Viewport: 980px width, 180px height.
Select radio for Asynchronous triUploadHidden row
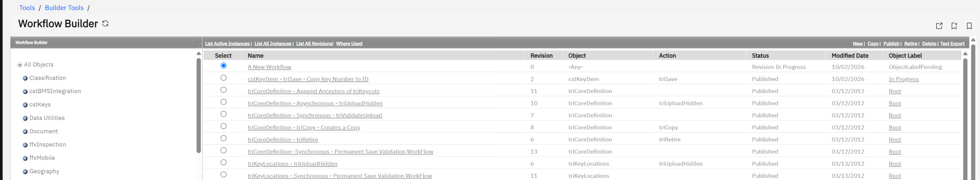pyautogui.click(x=223, y=102)
